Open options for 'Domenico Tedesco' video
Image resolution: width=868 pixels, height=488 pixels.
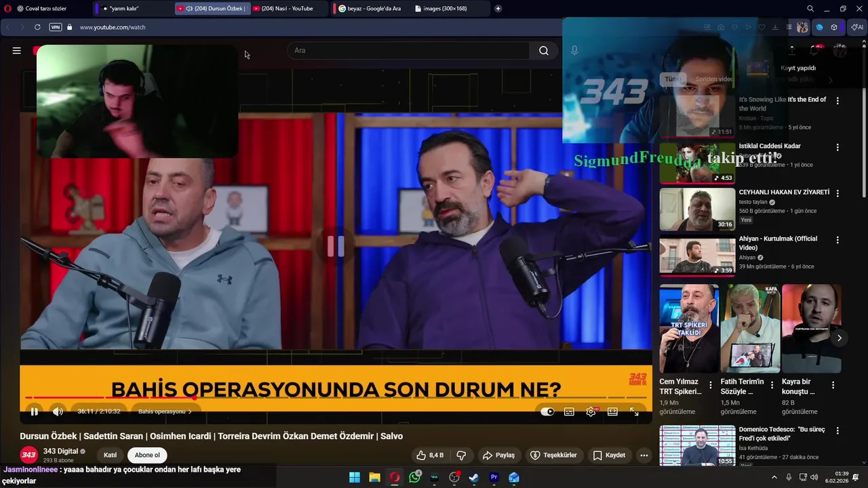[x=837, y=431]
